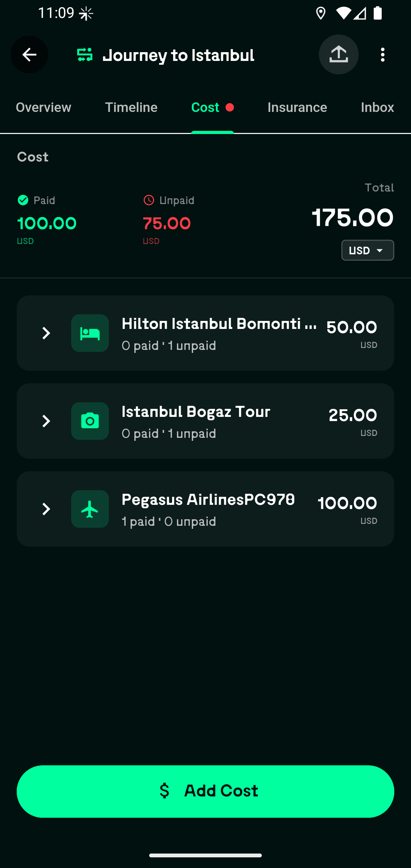
Task: Go to the Inbox tab
Action: pyautogui.click(x=377, y=107)
